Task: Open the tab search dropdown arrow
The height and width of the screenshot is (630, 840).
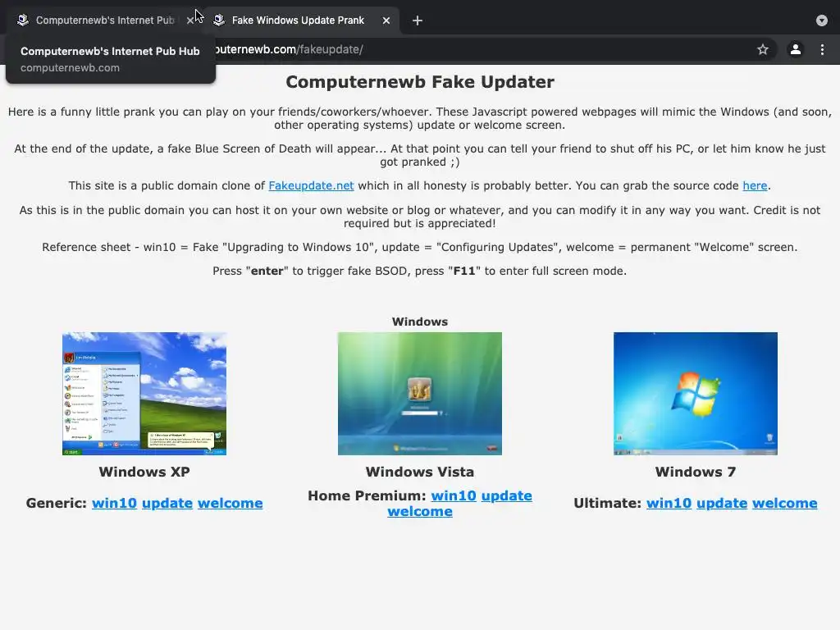Action: [x=822, y=21]
